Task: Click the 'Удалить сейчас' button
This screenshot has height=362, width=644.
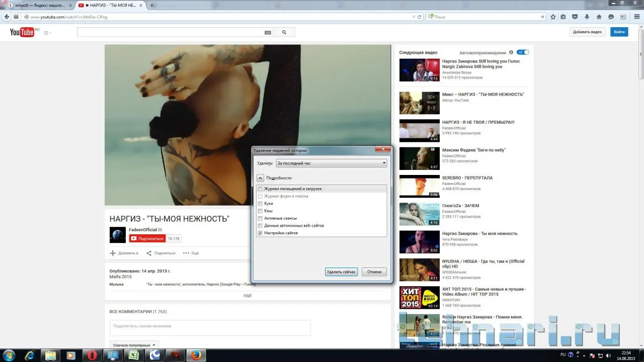Action: tap(341, 272)
